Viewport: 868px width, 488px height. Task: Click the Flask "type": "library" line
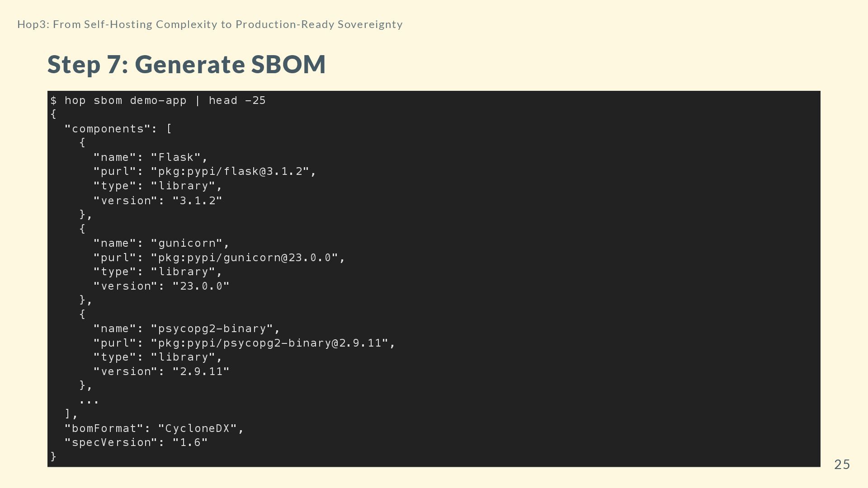(x=158, y=186)
